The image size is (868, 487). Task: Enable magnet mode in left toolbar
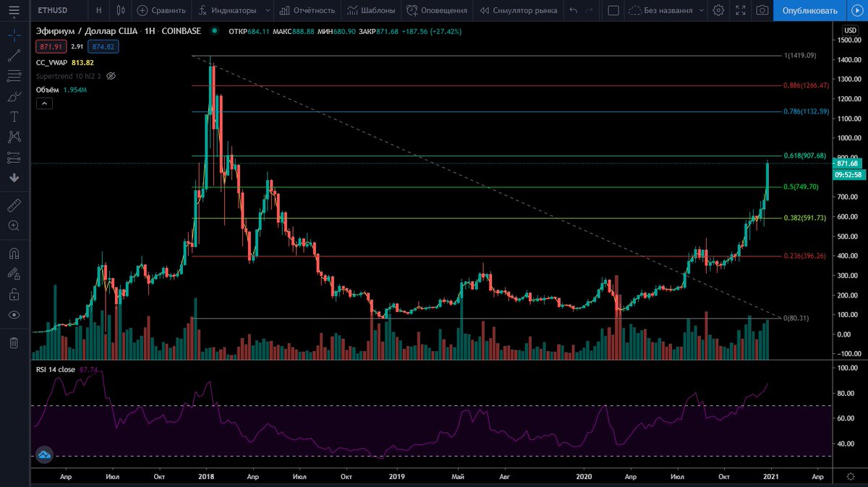(x=13, y=253)
